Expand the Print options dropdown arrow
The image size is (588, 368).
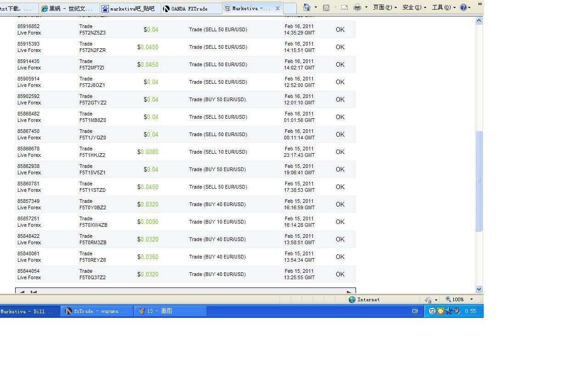366,7
